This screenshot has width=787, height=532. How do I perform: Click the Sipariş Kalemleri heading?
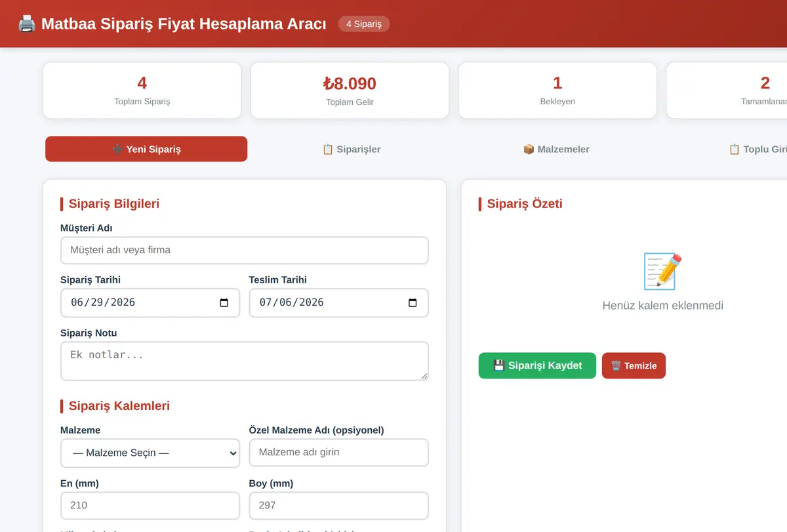pos(119,406)
